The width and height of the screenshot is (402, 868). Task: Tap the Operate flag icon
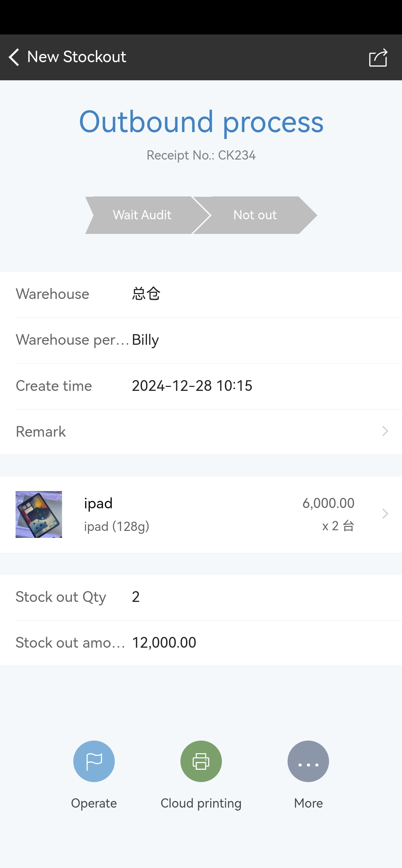pyautogui.click(x=94, y=761)
